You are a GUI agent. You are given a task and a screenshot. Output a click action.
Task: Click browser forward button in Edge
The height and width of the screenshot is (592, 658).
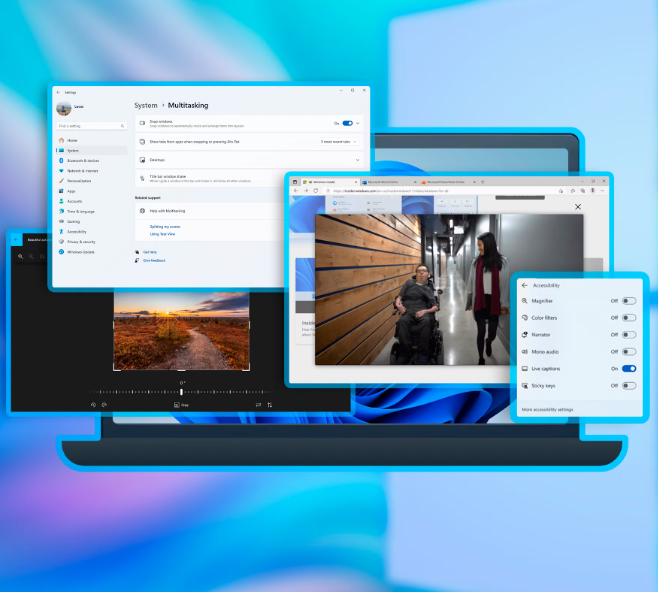coord(306,190)
